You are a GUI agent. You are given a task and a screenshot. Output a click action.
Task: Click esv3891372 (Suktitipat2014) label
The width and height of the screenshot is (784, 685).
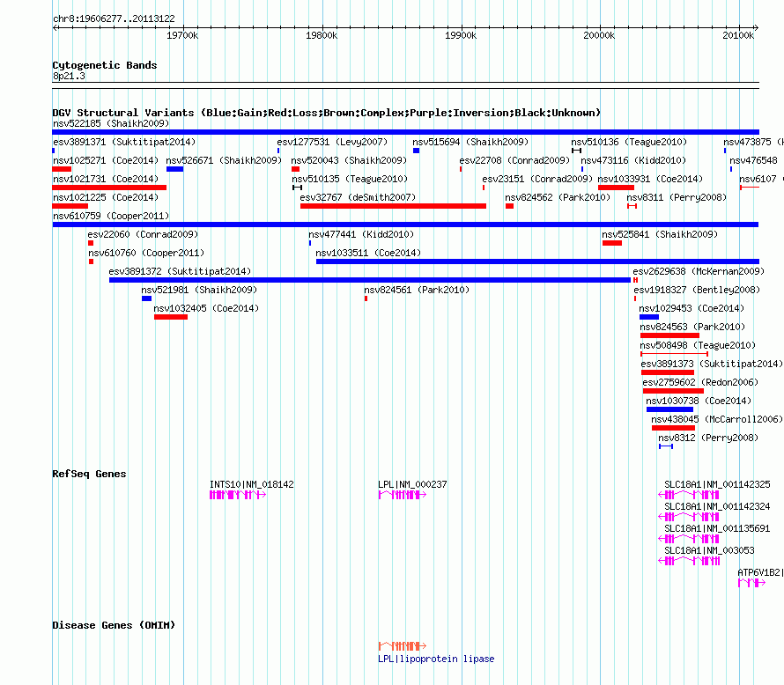click(180, 271)
